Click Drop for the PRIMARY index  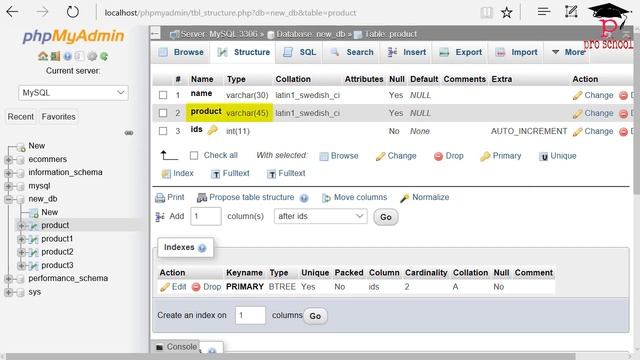[x=207, y=287]
